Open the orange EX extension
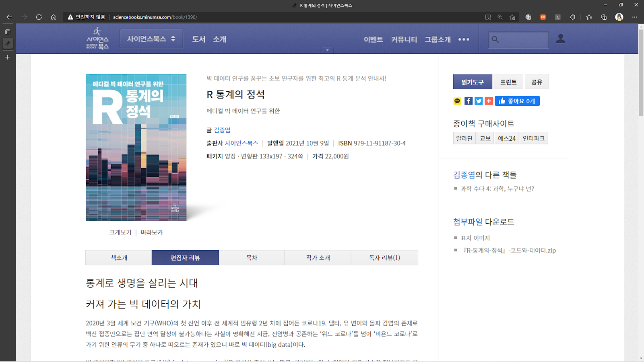644x362 pixels. point(543,17)
